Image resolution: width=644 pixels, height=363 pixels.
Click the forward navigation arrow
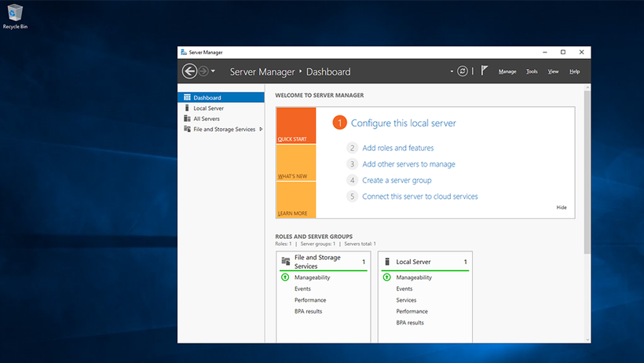pos(203,71)
